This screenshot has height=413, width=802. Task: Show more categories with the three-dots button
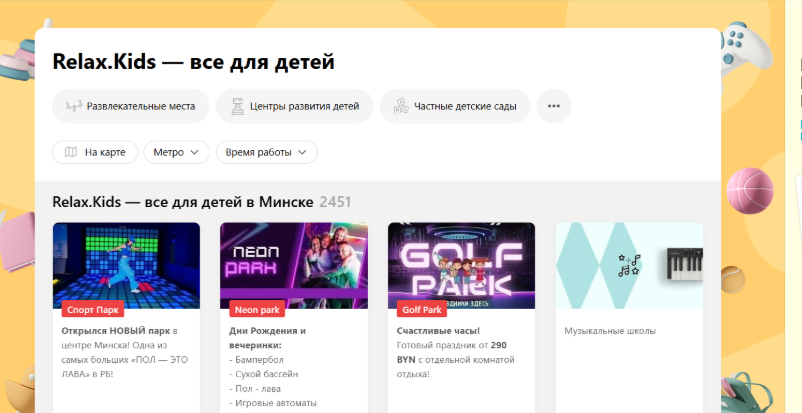(554, 106)
